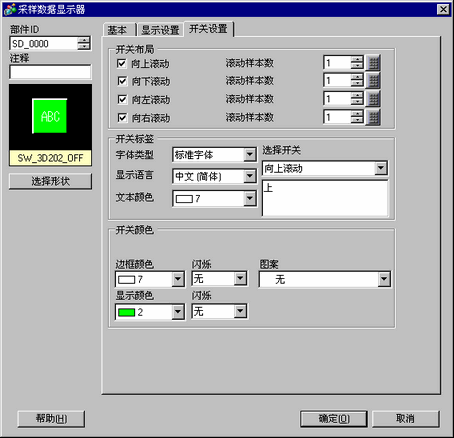The height and width of the screenshot is (438, 454).
Task: Open keypad for 向上滚动 sample count
Action: [373, 63]
